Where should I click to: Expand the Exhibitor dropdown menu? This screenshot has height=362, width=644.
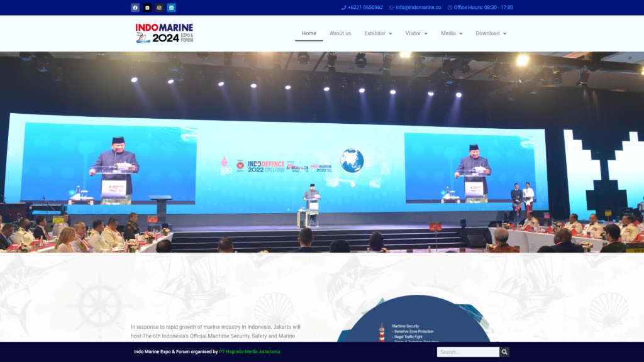click(x=378, y=33)
